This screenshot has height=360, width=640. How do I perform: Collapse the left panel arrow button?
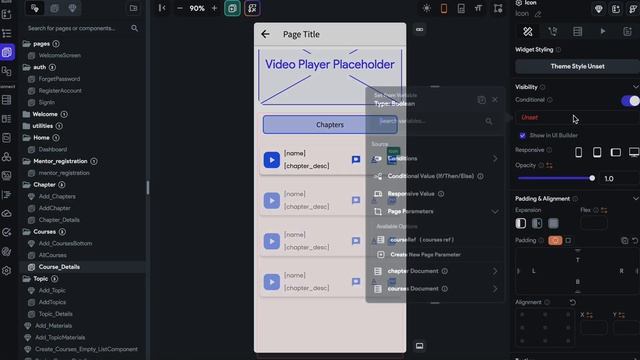tap(162, 8)
